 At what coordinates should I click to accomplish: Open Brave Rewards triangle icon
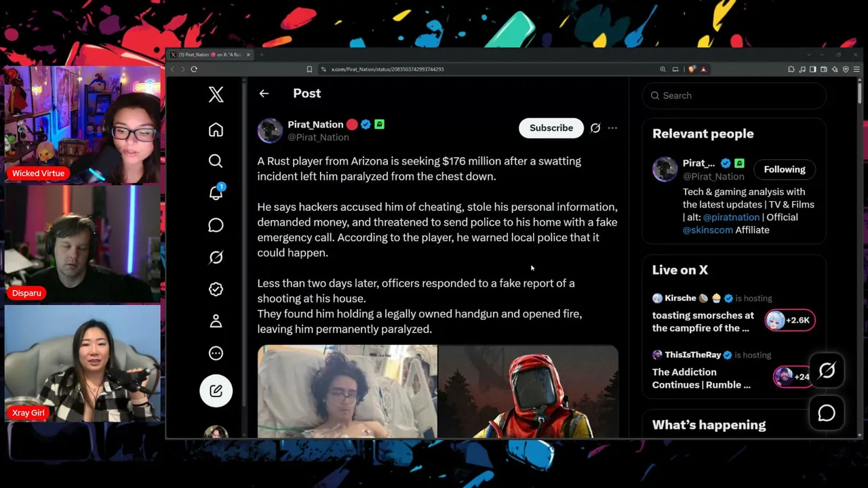703,69
